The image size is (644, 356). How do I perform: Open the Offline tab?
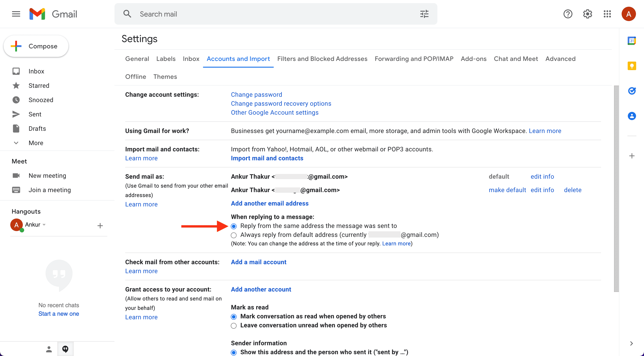[136, 77]
